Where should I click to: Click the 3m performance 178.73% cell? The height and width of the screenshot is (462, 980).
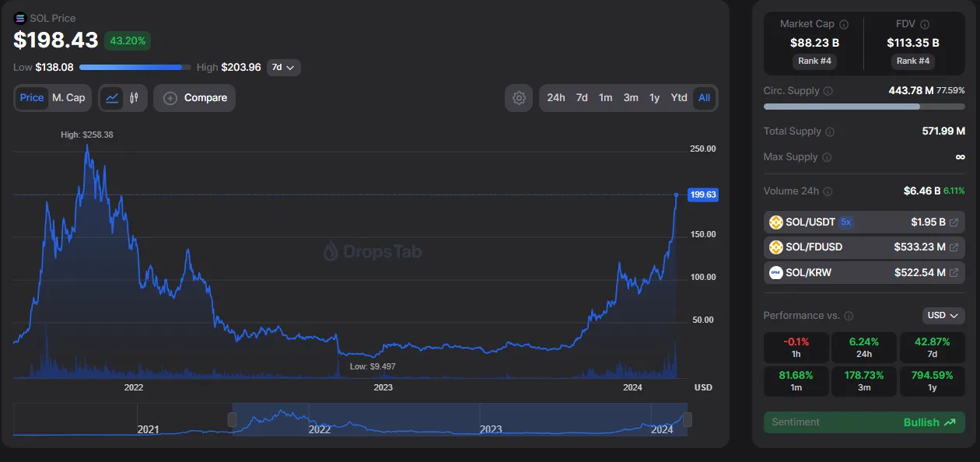(x=864, y=380)
